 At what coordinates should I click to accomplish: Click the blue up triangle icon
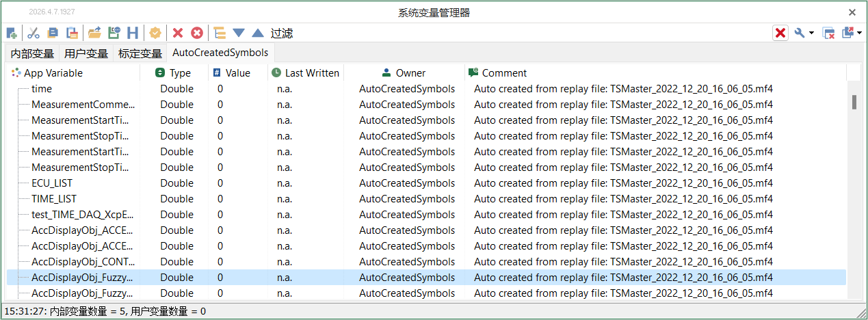click(258, 33)
